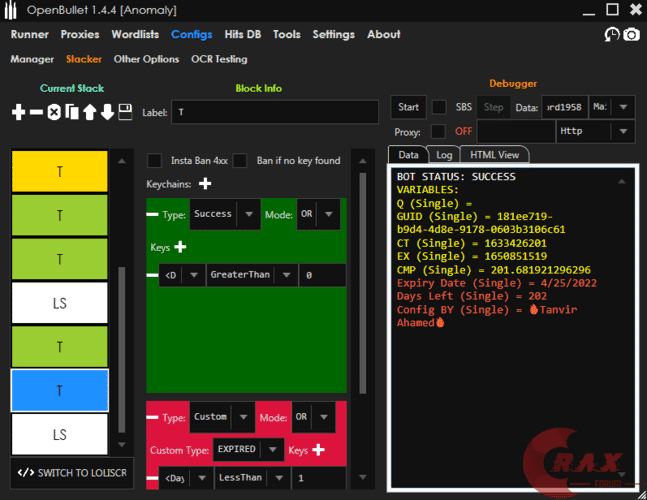Add a key to the Success keychain
This screenshot has width=647, height=500.
[181, 246]
